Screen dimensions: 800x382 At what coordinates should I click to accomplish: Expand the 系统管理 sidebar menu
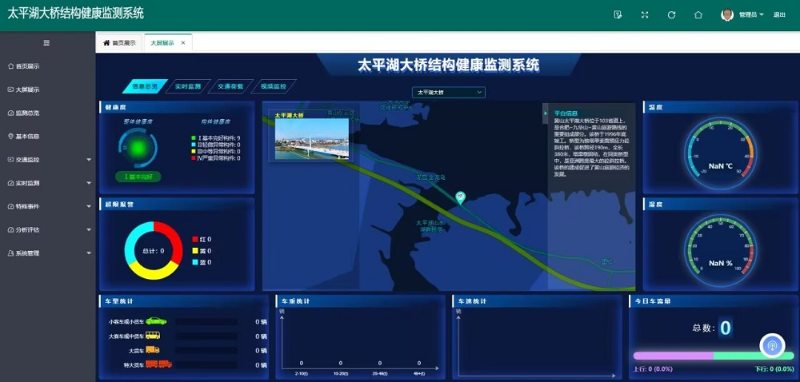pyautogui.click(x=48, y=253)
